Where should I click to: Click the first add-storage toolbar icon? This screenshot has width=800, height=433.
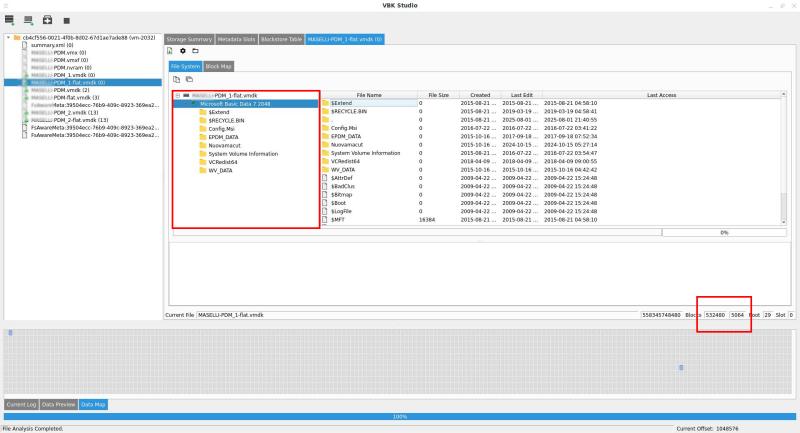click(x=9, y=20)
